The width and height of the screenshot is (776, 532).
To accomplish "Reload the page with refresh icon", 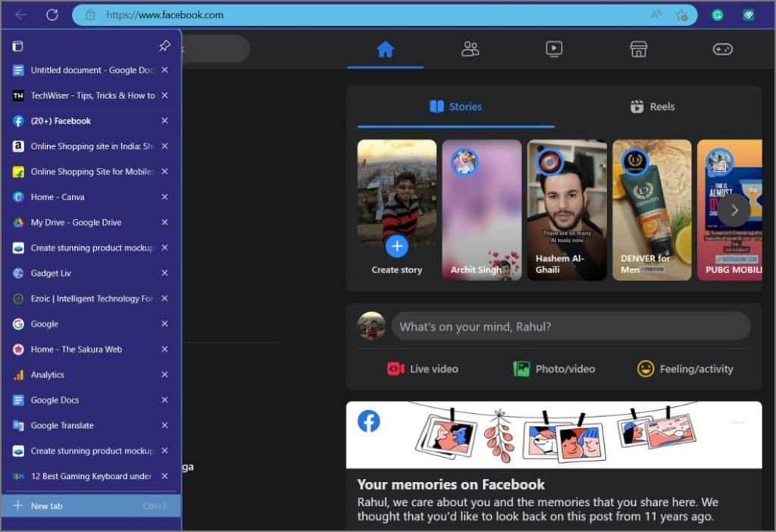I will click(x=52, y=15).
